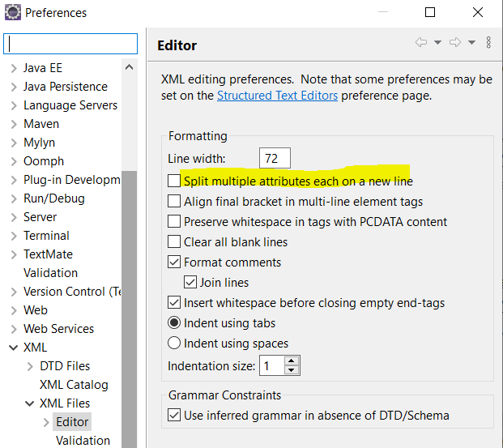503x448 pixels.
Task: Select Indent using spaces option
Action: [x=174, y=343]
